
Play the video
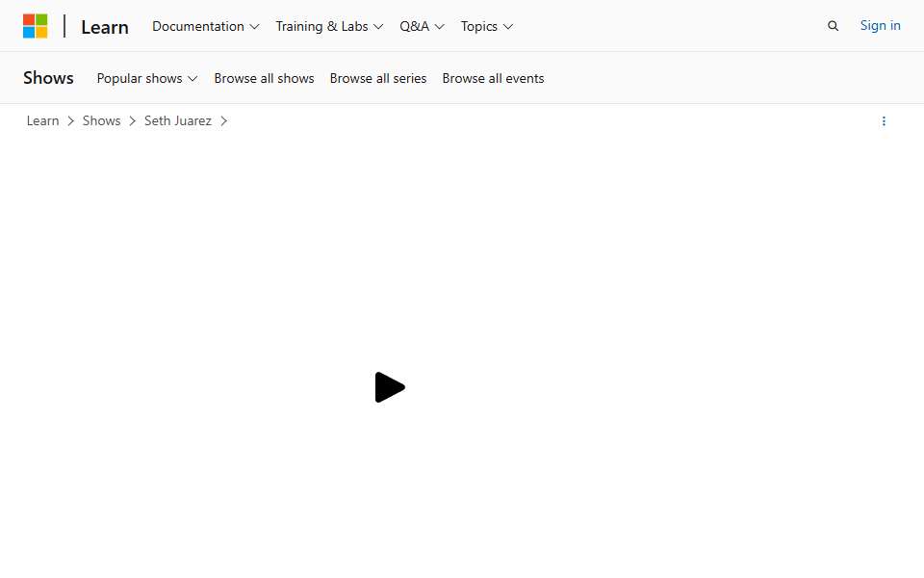click(390, 387)
